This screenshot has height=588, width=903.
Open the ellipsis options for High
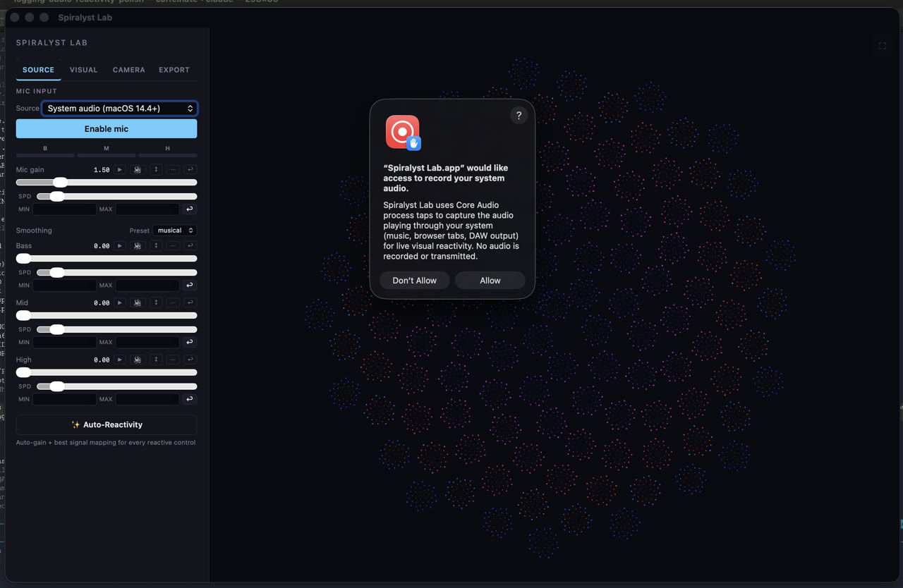pos(173,360)
